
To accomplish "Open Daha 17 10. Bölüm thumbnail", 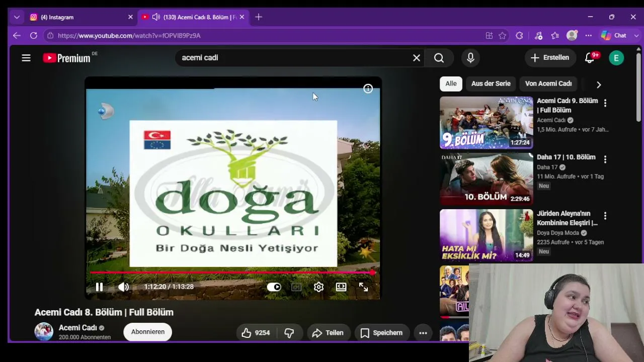I will [x=487, y=179].
